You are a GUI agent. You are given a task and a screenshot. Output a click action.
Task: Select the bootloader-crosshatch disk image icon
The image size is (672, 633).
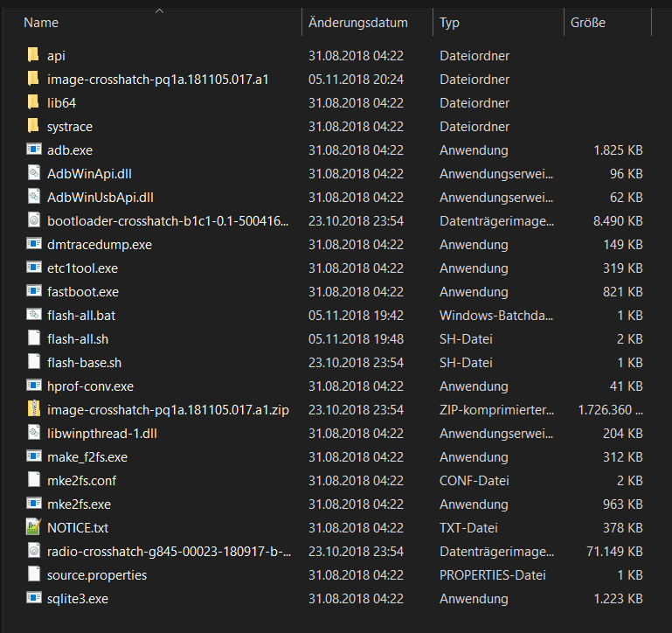coord(34,220)
